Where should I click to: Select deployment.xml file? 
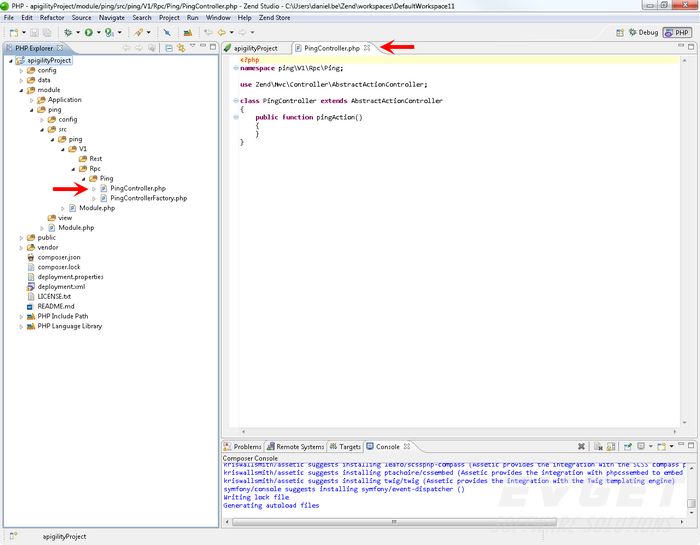pos(61,287)
